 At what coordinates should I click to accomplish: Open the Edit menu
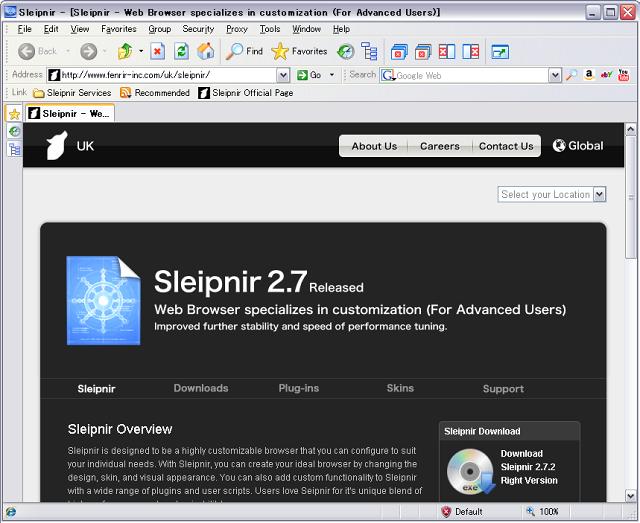point(51,29)
